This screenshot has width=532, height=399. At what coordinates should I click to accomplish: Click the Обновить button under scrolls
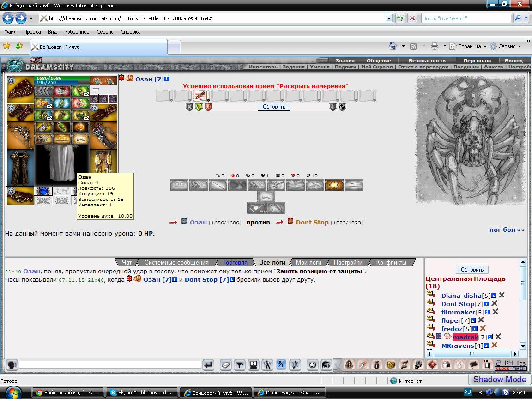(x=274, y=107)
